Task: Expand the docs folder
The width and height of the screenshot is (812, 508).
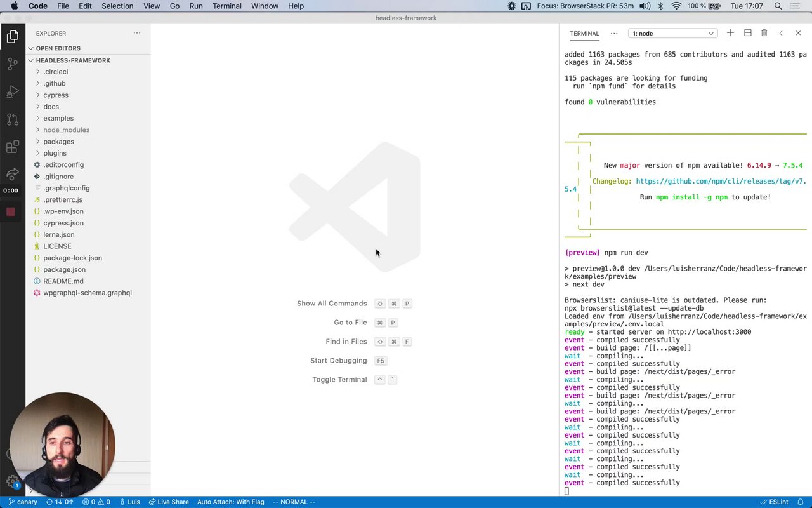Action: pyautogui.click(x=88, y=107)
